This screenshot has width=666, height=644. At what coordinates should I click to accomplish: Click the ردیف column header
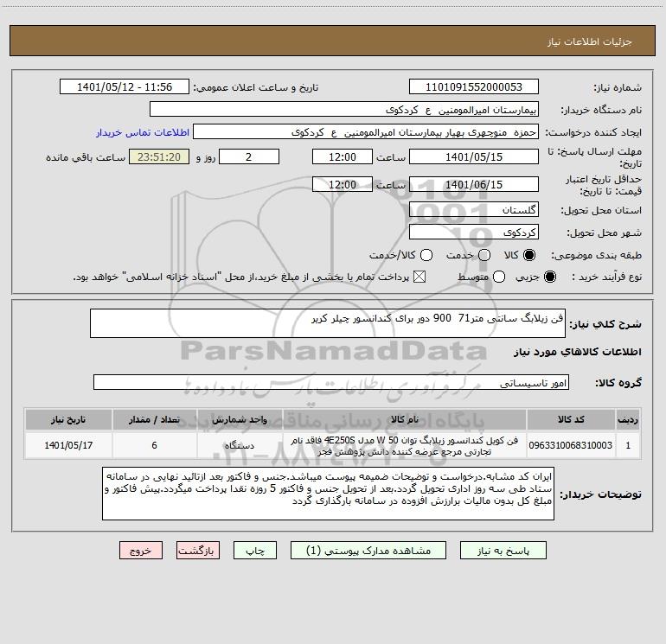(628, 419)
